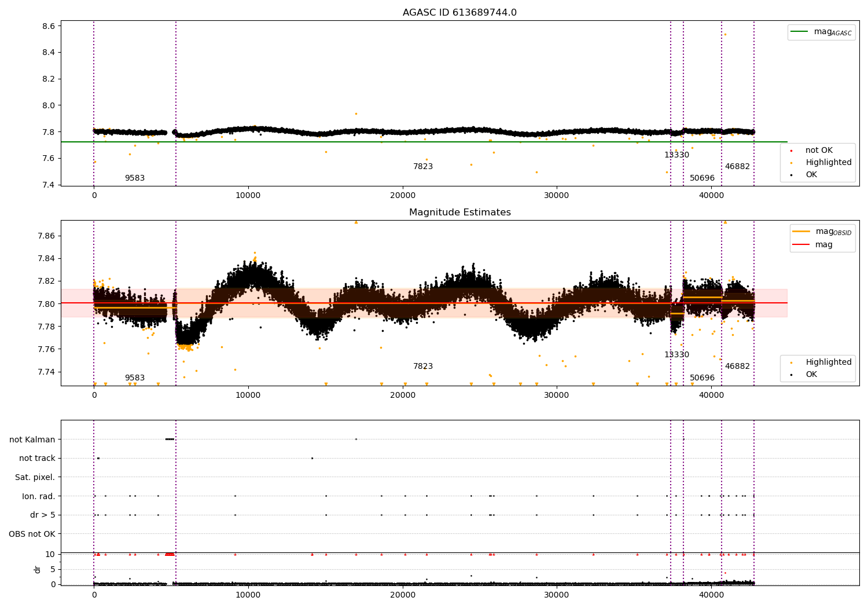Click the 'Ion. rad.' axis label
This screenshot has width=868, height=608.
point(39,496)
